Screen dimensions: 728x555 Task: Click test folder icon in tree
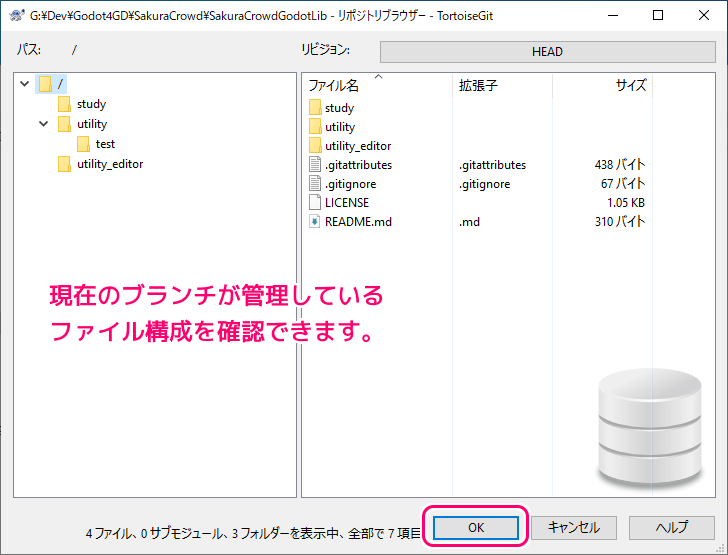(84, 144)
